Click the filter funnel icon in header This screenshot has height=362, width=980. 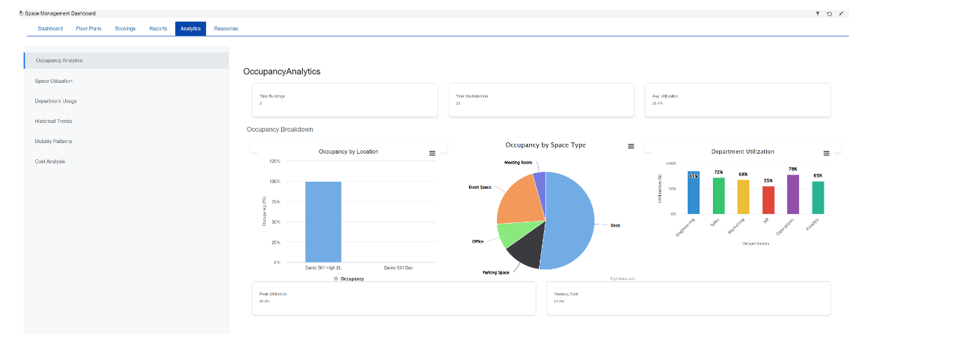point(817,13)
